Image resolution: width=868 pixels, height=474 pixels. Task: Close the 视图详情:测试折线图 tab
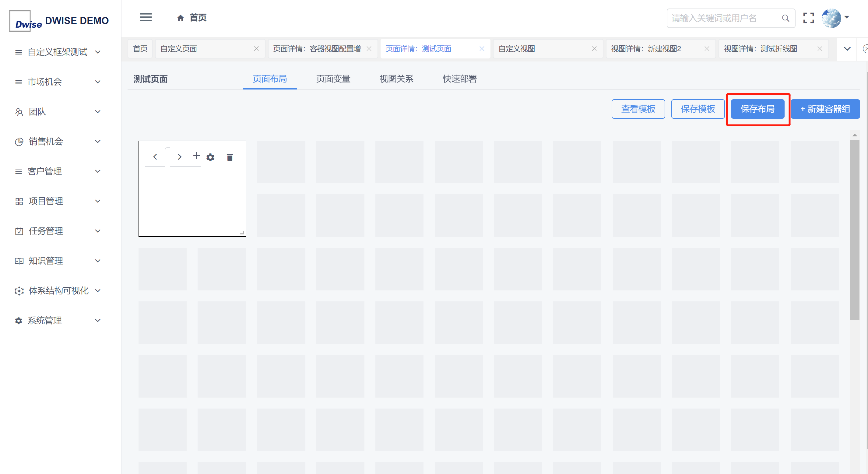pos(820,49)
